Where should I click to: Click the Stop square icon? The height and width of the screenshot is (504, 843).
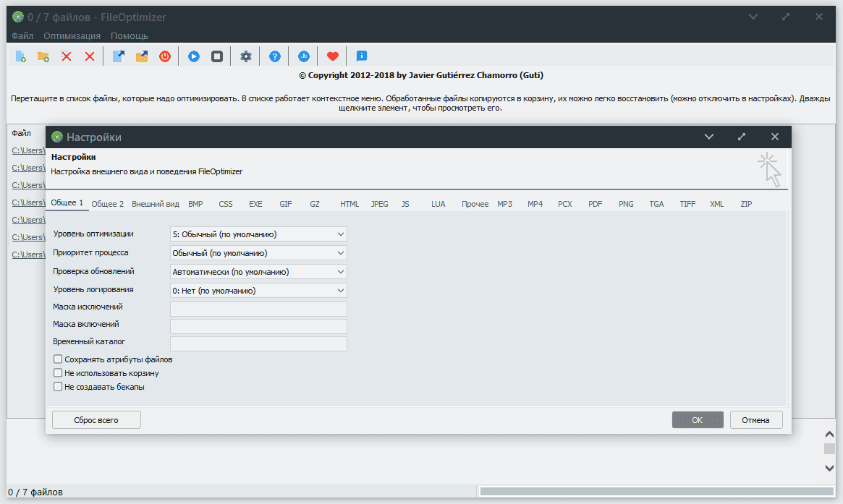[217, 56]
